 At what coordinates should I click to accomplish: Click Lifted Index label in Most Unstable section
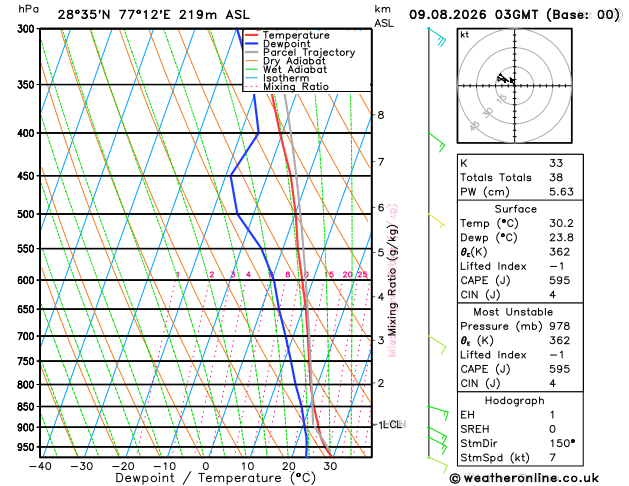pyautogui.click(x=493, y=355)
